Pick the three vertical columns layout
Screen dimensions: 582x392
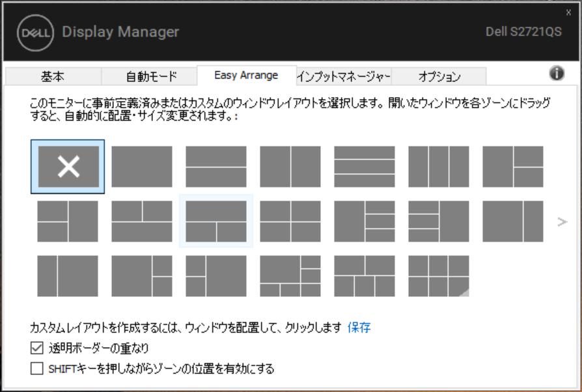click(x=439, y=167)
